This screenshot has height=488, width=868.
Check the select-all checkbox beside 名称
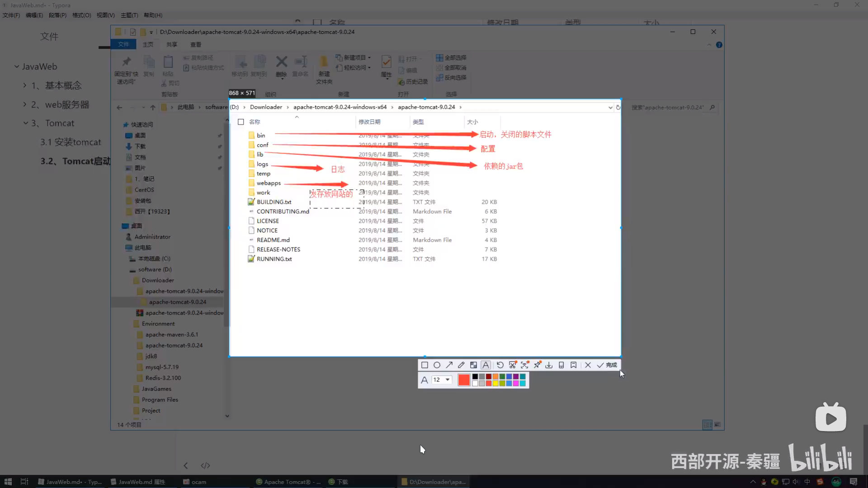tap(241, 122)
